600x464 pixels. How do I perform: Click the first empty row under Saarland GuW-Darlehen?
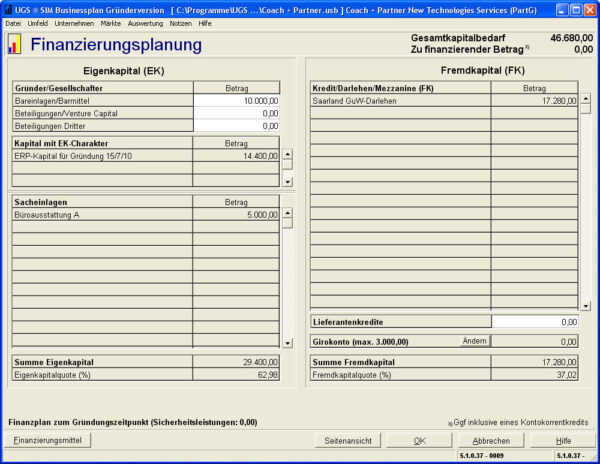[444, 113]
